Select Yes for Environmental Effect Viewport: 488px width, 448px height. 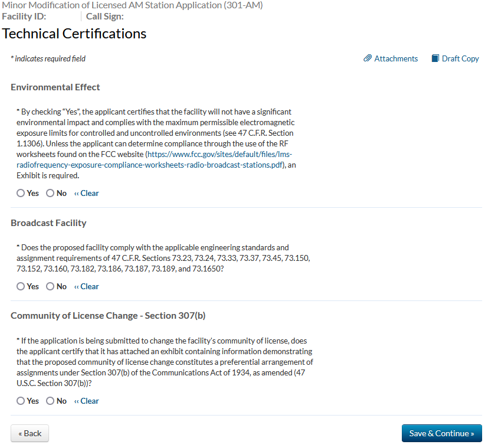pyautogui.click(x=21, y=193)
